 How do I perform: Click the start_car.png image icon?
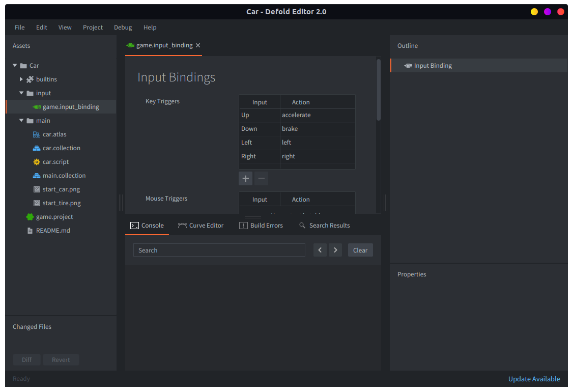click(36, 189)
